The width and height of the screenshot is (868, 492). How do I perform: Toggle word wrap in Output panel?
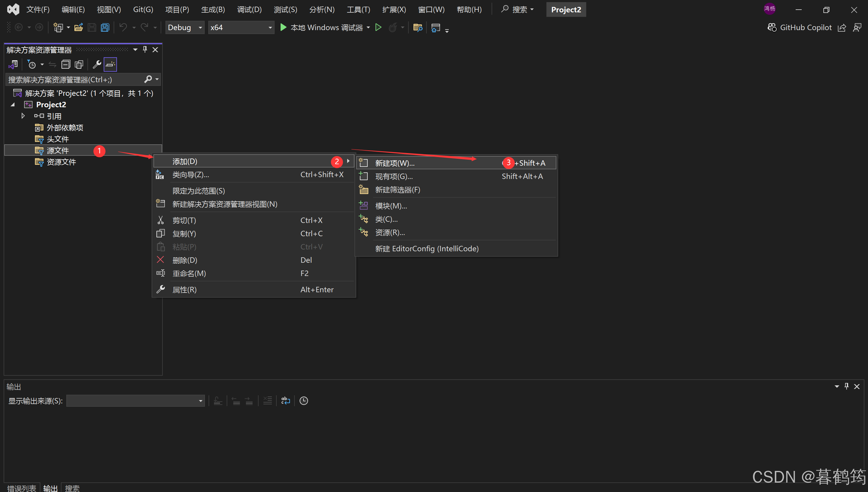285,401
